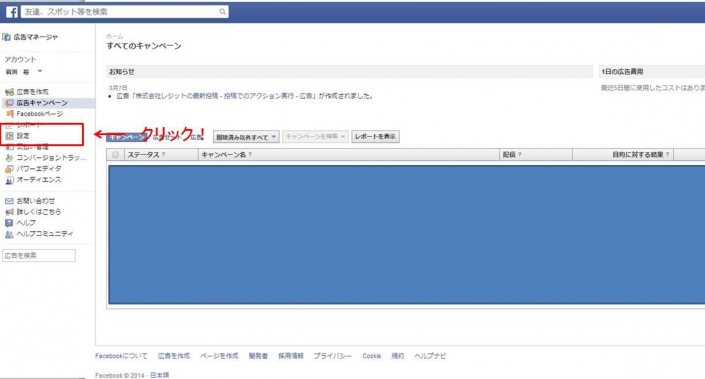Click the ? help icon beside 配信
The image size is (705, 379).
click(519, 154)
